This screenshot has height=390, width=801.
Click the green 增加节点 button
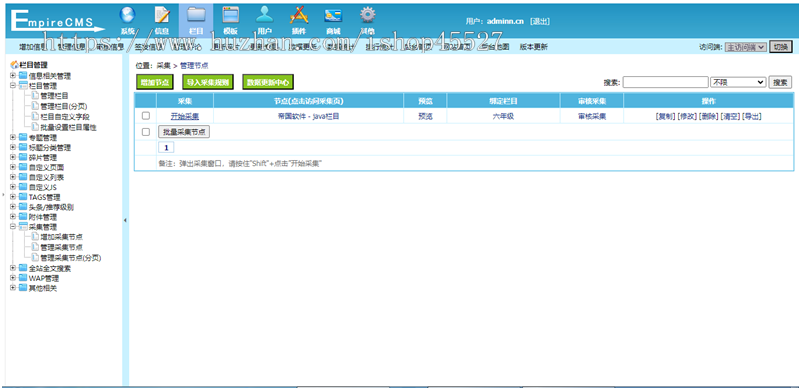coord(155,82)
